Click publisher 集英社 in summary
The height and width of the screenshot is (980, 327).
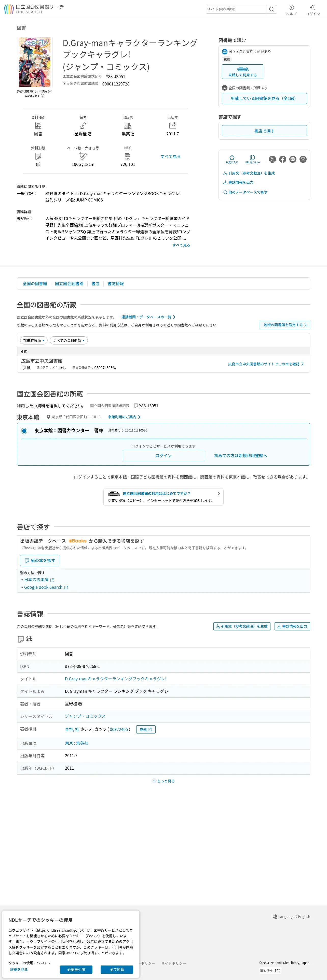[x=128, y=134]
